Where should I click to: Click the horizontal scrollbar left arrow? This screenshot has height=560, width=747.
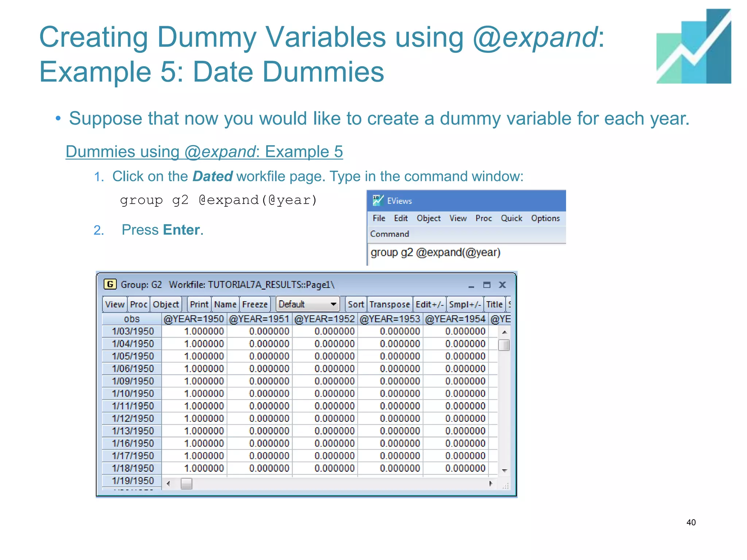168,483
